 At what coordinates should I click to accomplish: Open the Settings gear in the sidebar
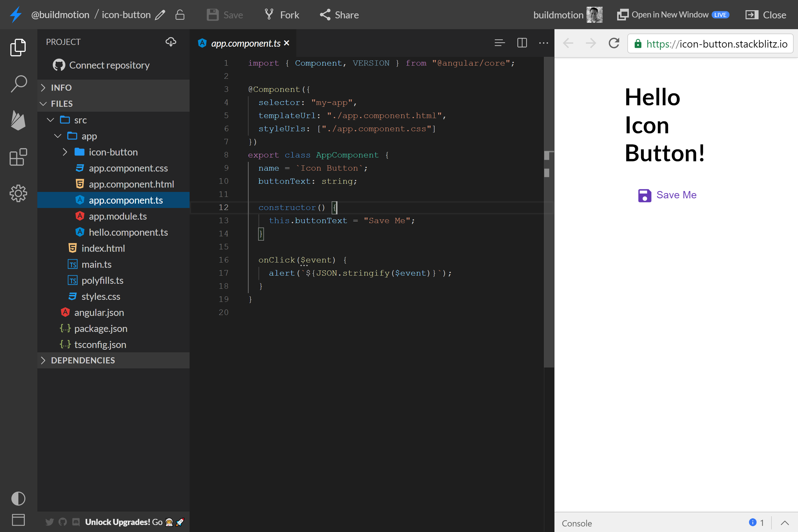click(18, 193)
